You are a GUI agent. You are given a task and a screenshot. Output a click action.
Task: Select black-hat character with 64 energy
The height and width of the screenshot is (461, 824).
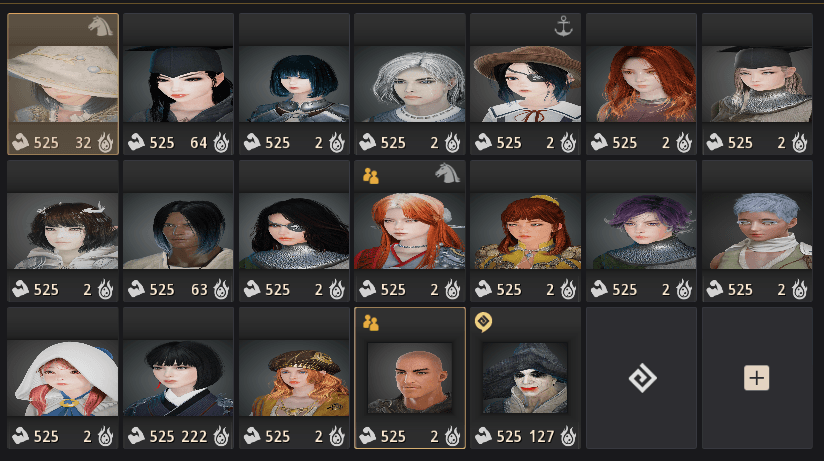pos(178,84)
